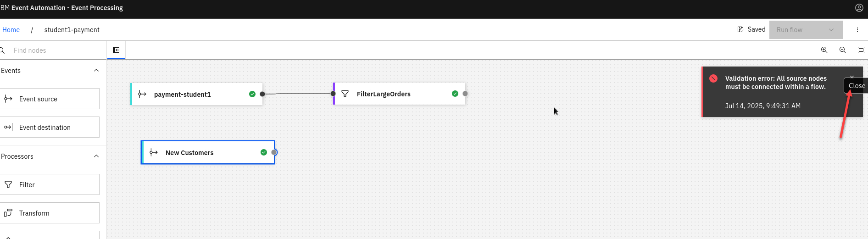Collapse the Events section chevron

click(96, 71)
